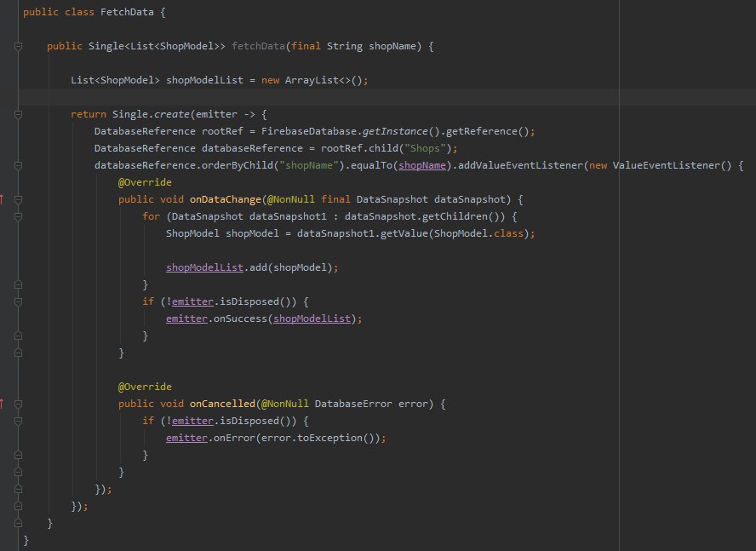Click the onDataChange method name
Image resolution: width=756 pixels, height=551 pixels.
(x=225, y=199)
